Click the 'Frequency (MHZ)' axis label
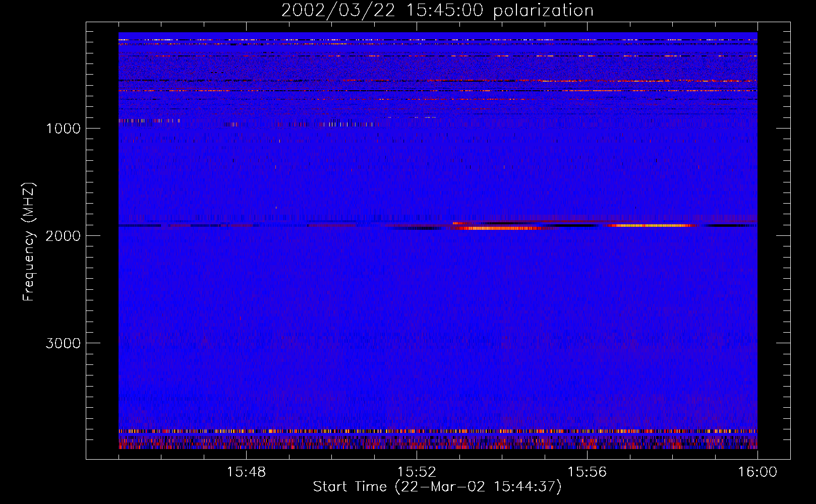The height and width of the screenshot is (504, 816). 29,242
